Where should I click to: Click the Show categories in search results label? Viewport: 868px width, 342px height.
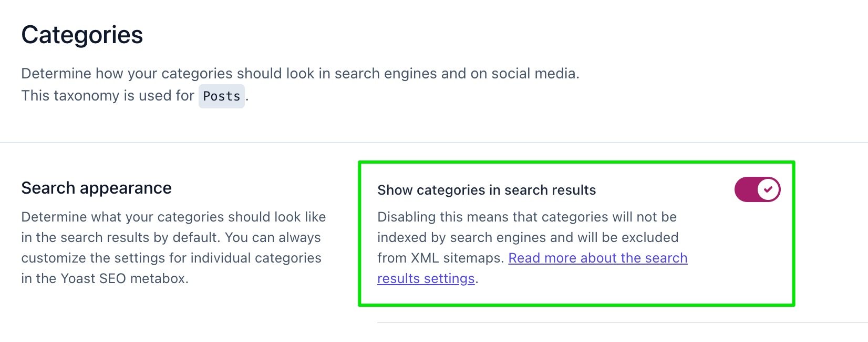(486, 190)
